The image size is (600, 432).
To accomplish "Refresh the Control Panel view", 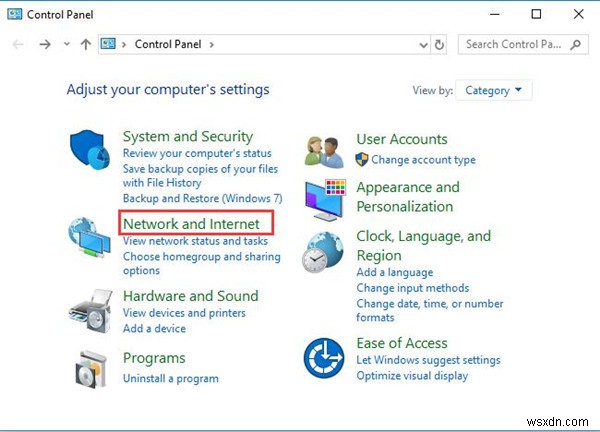I will point(440,44).
